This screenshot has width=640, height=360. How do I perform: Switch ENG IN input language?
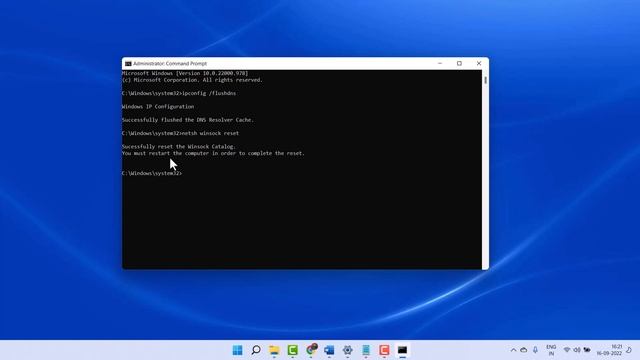tap(551, 350)
